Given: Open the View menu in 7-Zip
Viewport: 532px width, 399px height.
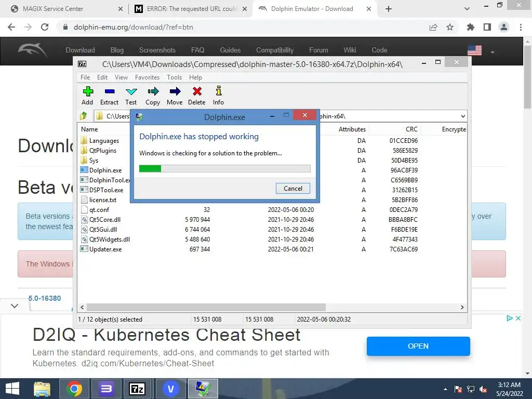Looking at the screenshot, I should [121, 77].
